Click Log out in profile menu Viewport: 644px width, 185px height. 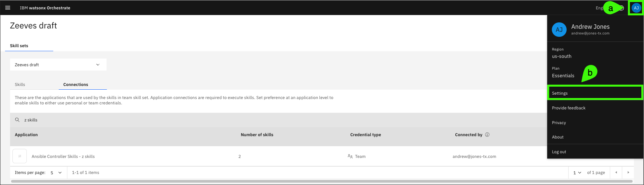tap(559, 152)
